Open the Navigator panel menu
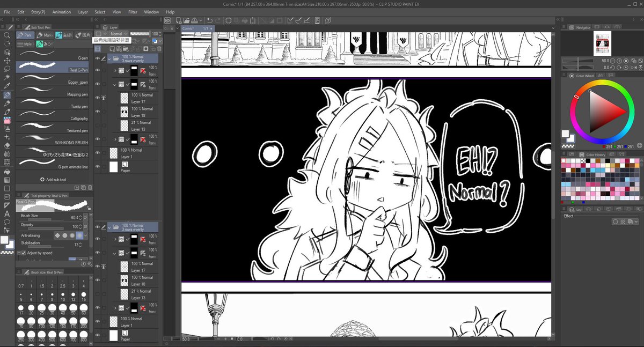644x347 pixels. [564, 26]
